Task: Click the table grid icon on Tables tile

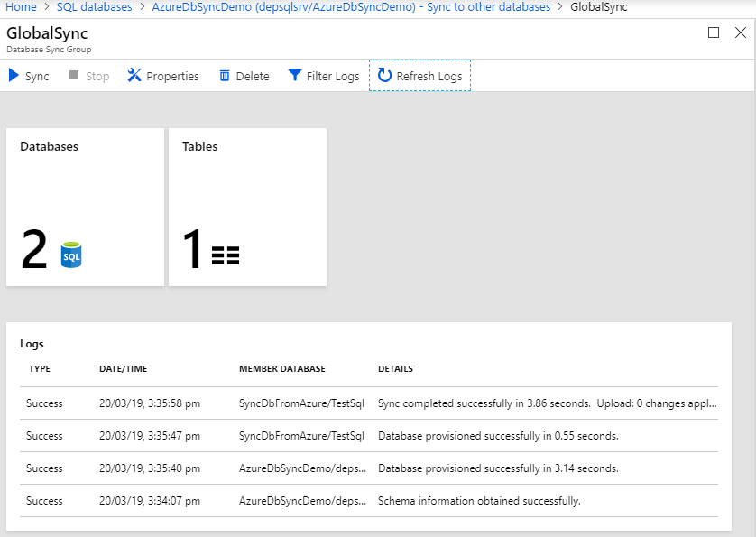Action: pyautogui.click(x=226, y=255)
